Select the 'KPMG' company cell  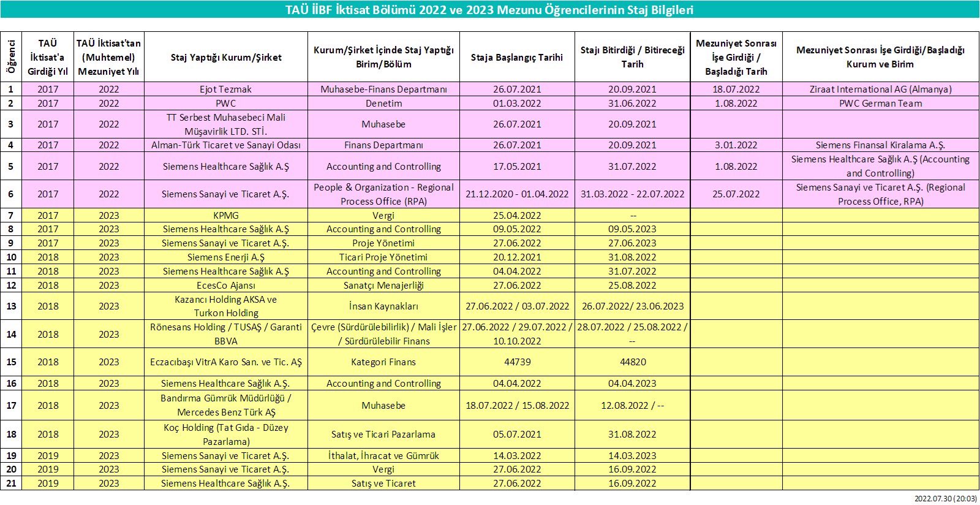point(226,215)
